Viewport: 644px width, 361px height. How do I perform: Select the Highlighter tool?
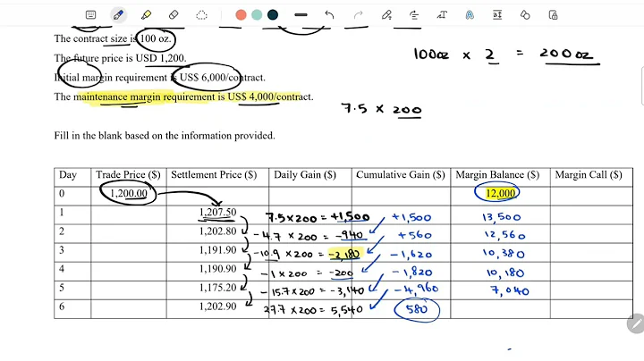coord(146,15)
